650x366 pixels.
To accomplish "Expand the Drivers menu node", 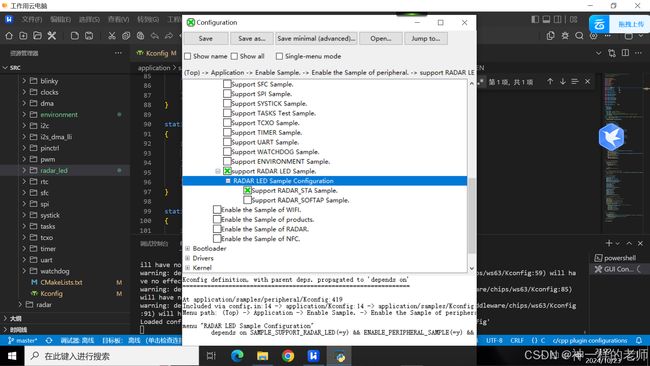I will [187, 258].
